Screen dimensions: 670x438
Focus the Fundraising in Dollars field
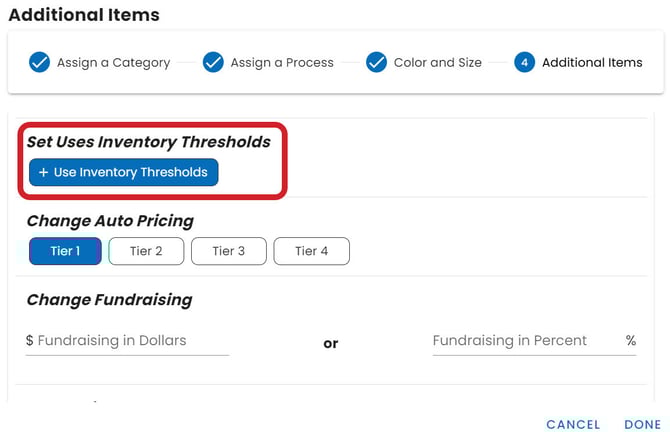click(x=130, y=341)
